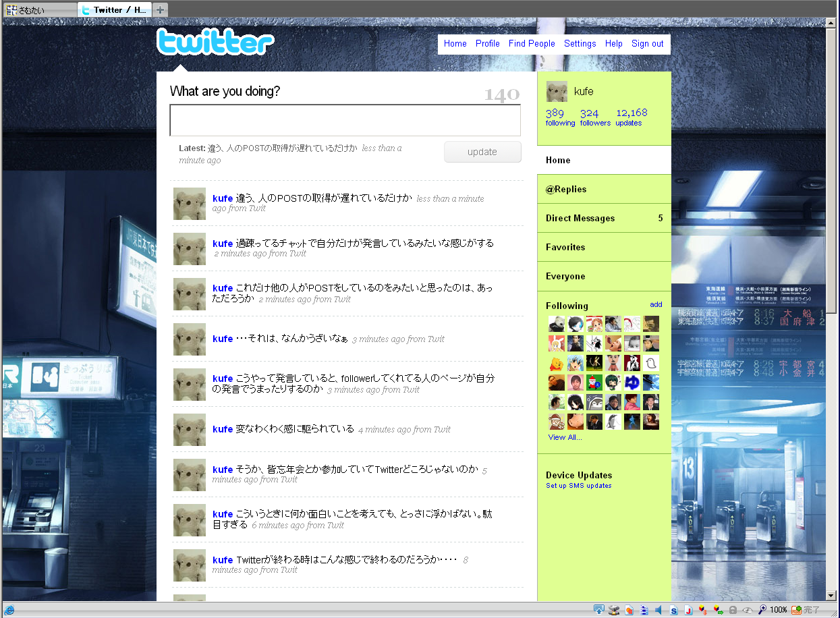
Task: Open kufe's profile avatar in sidebar
Action: pyautogui.click(x=557, y=92)
